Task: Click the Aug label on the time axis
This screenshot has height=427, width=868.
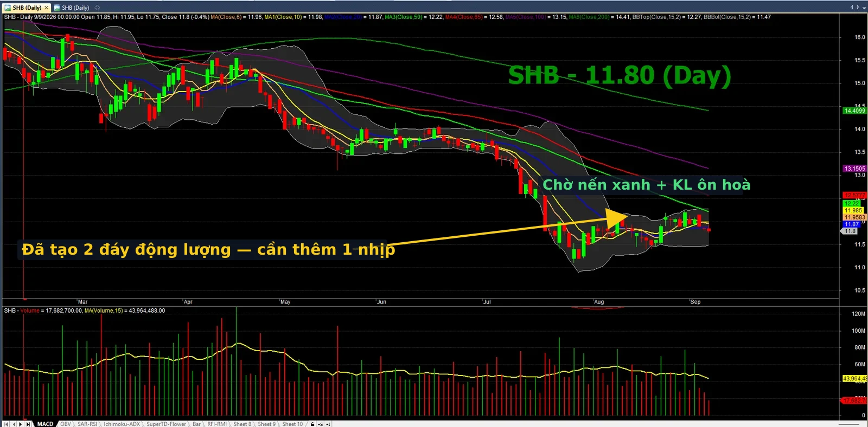Action: [x=599, y=302]
